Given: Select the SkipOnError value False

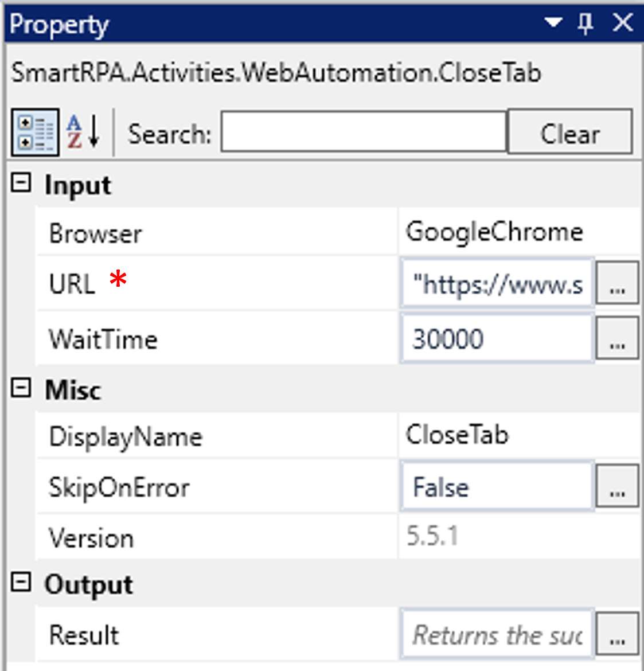Looking at the screenshot, I should coord(493,486).
